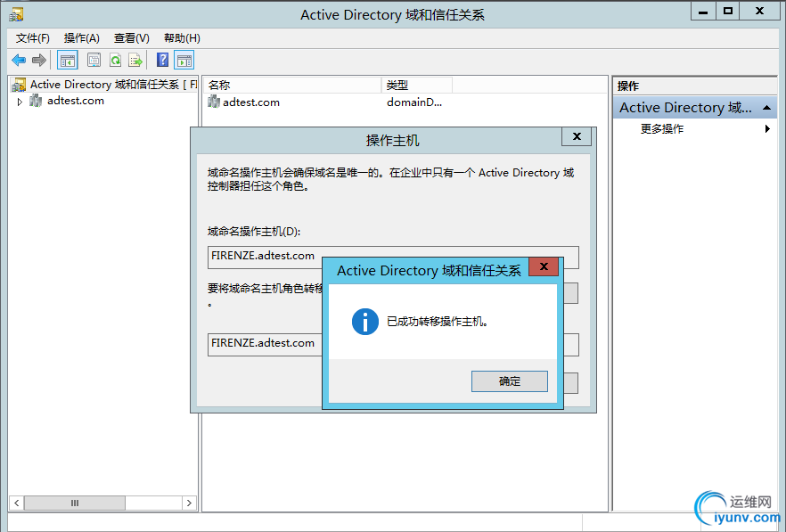Click the tree pane scrollbar right arrow
This screenshot has width=786, height=532.
[x=189, y=503]
